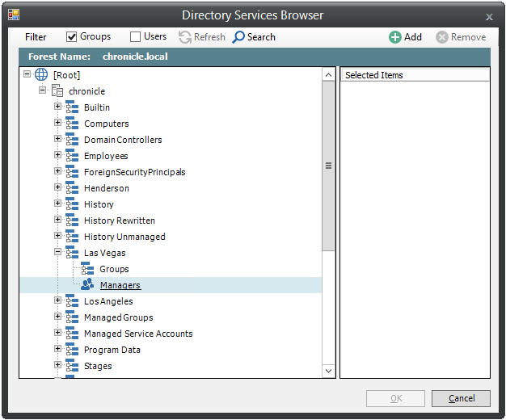
Task: Expand the Computers node
Action: (57, 122)
